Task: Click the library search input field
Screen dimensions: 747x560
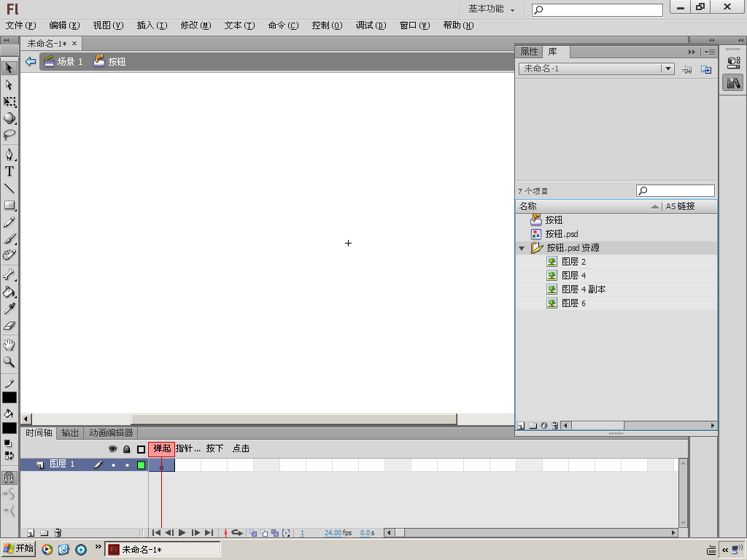Action: point(676,191)
